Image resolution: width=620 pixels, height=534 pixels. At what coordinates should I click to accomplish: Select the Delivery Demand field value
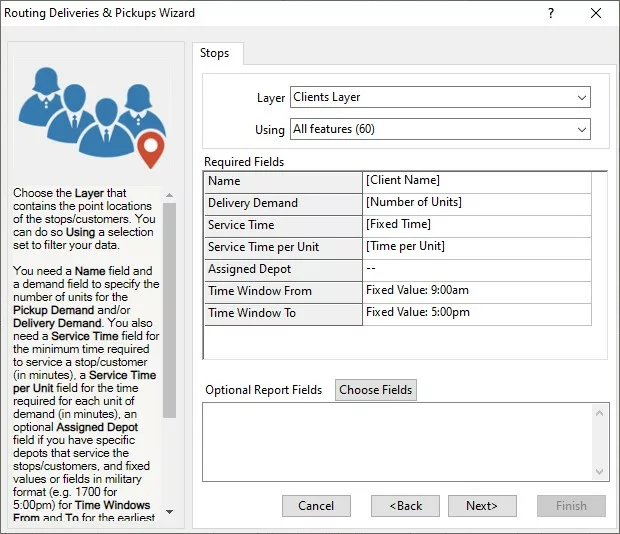[x=477, y=203]
